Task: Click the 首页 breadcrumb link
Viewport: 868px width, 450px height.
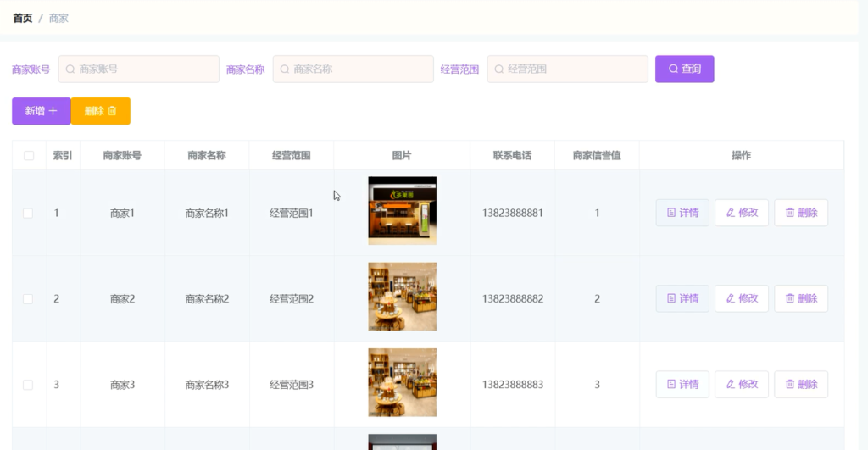Action: [x=23, y=19]
